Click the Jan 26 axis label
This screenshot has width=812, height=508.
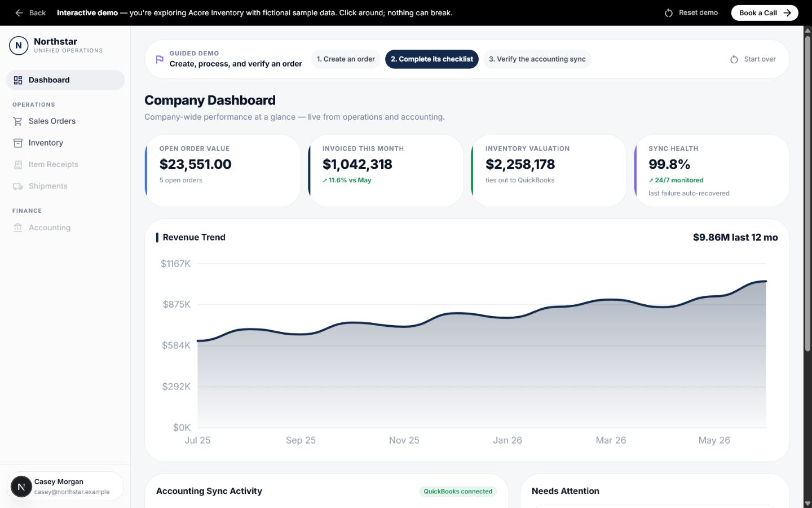pyautogui.click(x=507, y=440)
